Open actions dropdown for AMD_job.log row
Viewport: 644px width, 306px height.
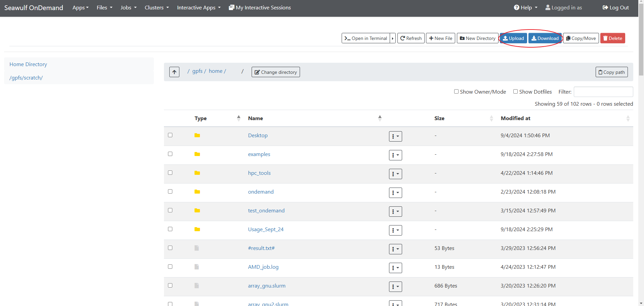[395, 268]
